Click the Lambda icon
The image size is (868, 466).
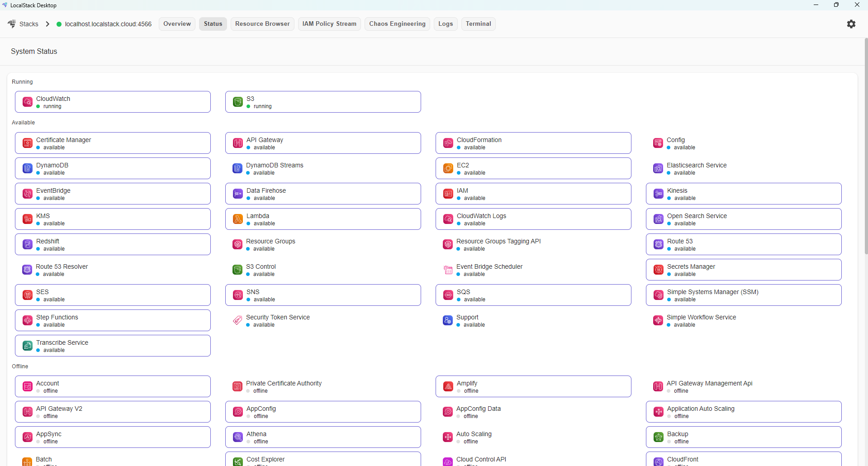pyautogui.click(x=238, y=219)
